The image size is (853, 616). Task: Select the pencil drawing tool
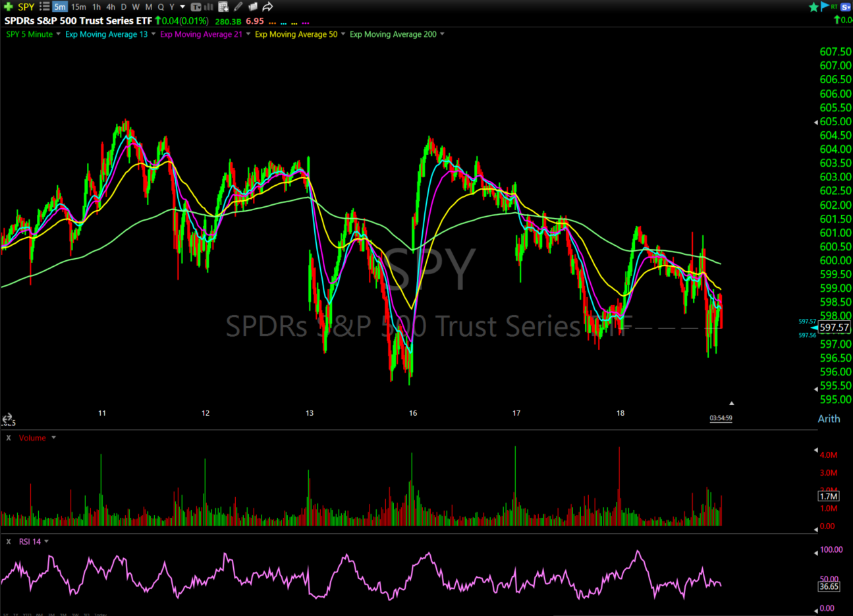tap(238, 7)
